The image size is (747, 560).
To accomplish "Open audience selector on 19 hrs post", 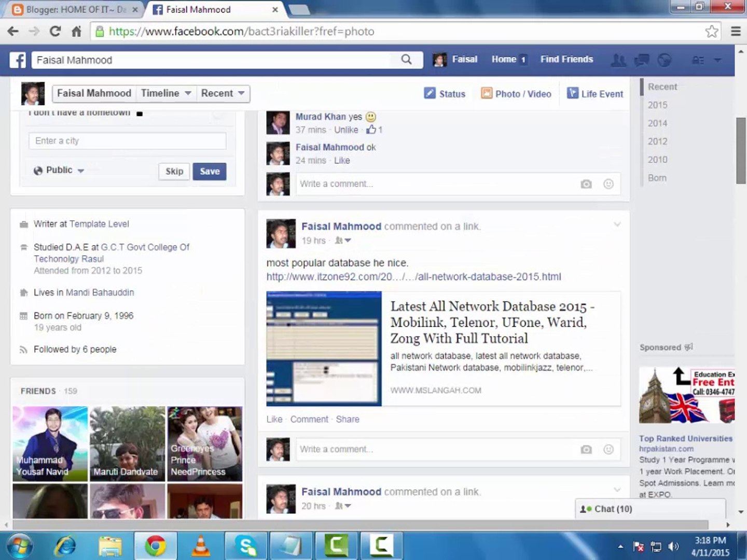I will point(343,241).
